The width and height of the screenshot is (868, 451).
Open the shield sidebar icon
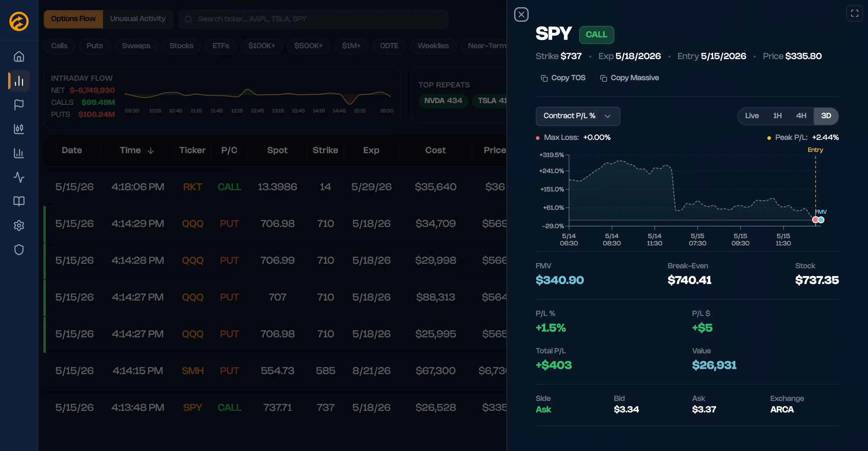point(19,250)
